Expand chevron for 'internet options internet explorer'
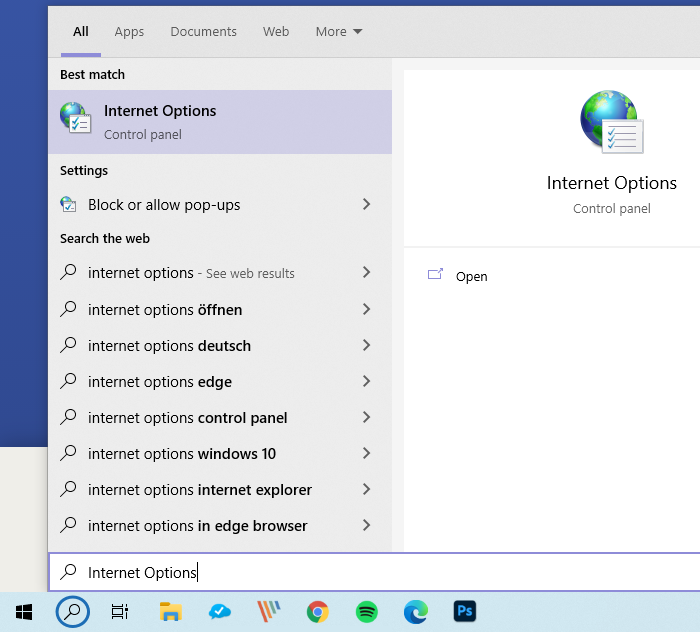The width and height of the screenshot is (700, 632). coord(367,489)
